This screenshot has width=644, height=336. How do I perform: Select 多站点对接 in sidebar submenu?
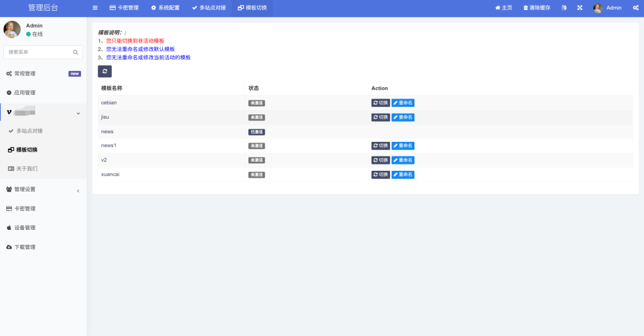pyautogui.click(x=30, y=131)
